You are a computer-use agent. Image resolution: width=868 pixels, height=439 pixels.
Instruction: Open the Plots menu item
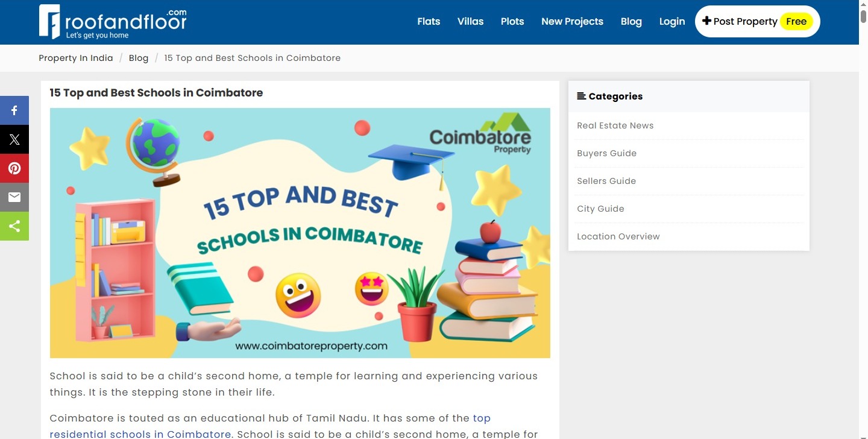click(x=512, y=21)
